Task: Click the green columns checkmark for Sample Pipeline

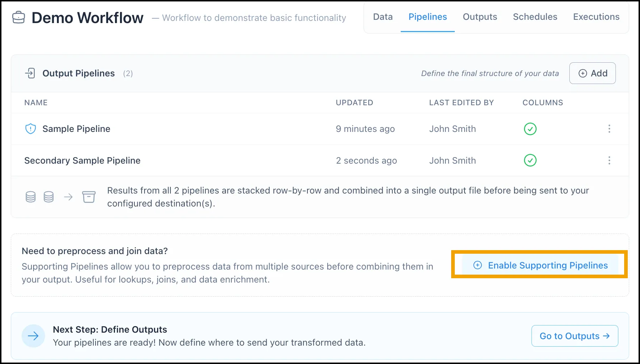Action: click(530, 129)
